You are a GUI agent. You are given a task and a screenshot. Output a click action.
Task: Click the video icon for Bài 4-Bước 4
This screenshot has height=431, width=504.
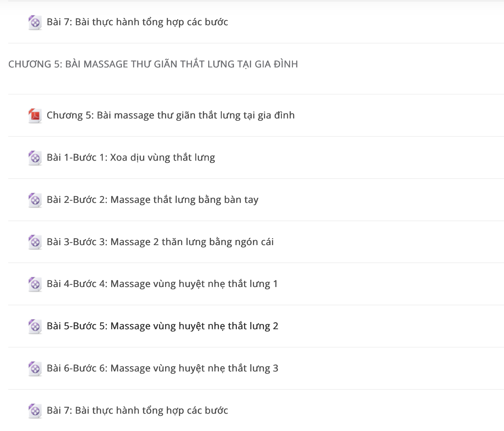point(35,284)
